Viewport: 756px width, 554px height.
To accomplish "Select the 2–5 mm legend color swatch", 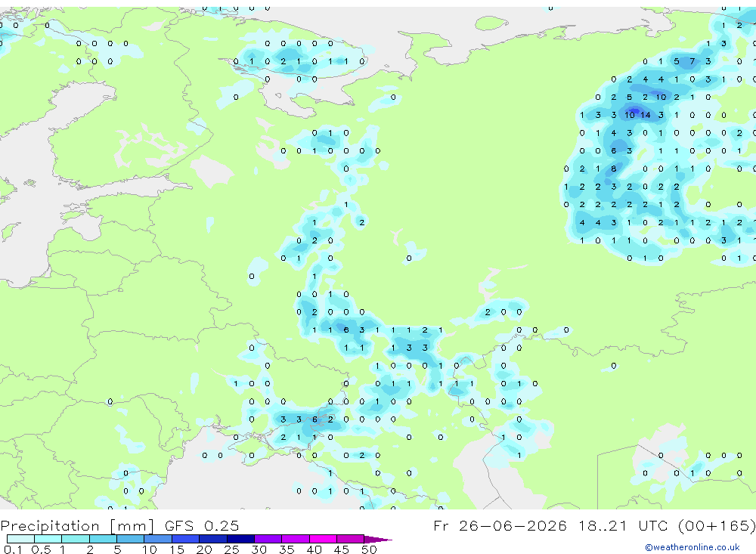I will click(x=103, y=539).
